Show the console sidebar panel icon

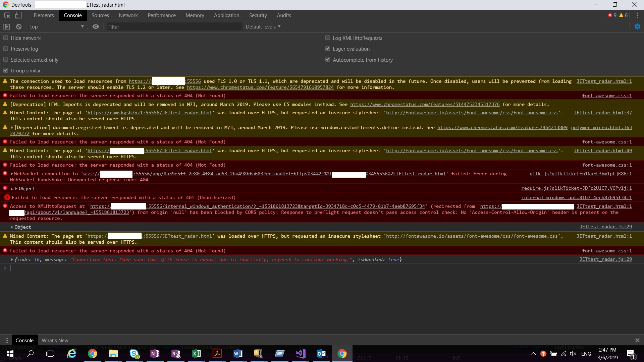point(7,27)
